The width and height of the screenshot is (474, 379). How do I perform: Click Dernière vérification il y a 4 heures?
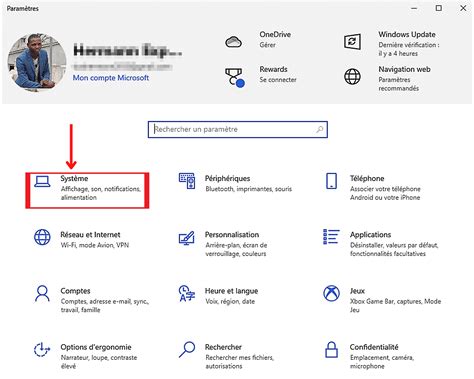pyautogui.click(x=409, y=49)
